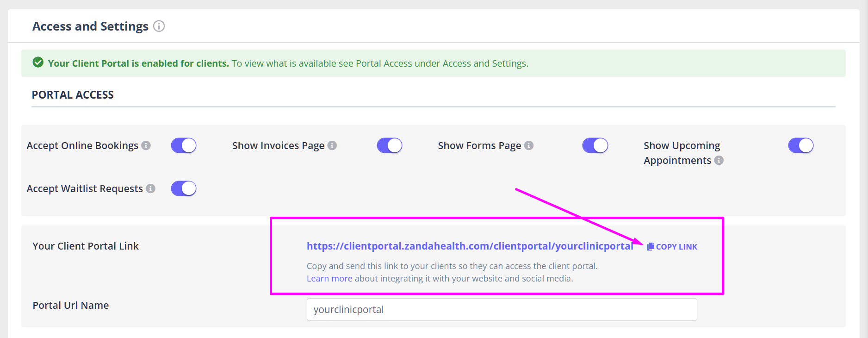This screenshot has width=868, height=338.
Task: Click the green checkmark success icon
Action: tap(38, 63)
